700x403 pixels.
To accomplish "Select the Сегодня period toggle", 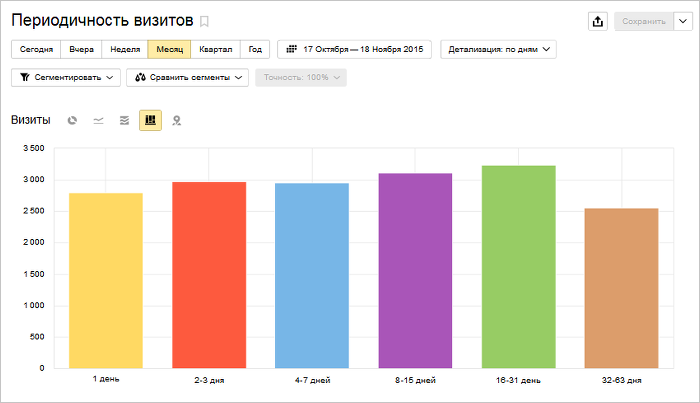I will point(36,49).
